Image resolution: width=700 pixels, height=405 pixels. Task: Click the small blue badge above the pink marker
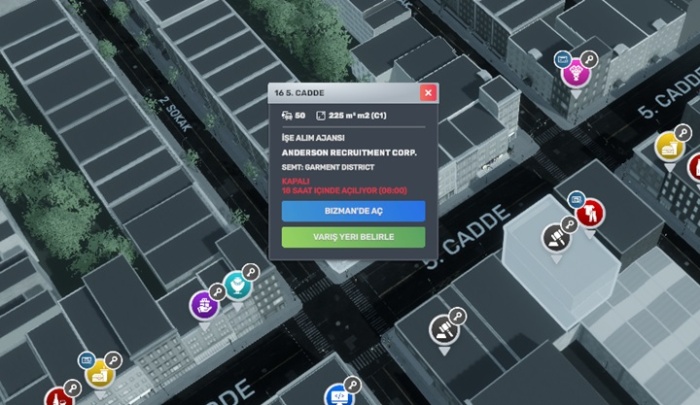tap(563, 58)
